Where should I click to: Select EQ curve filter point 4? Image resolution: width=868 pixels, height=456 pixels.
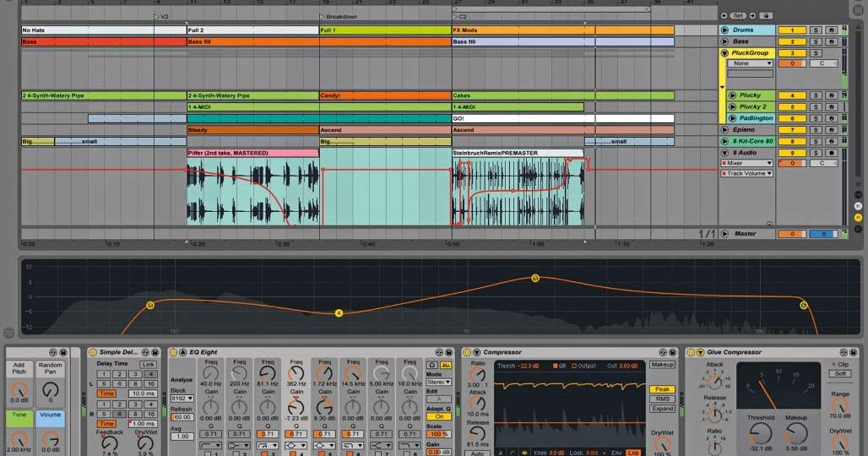339,313
